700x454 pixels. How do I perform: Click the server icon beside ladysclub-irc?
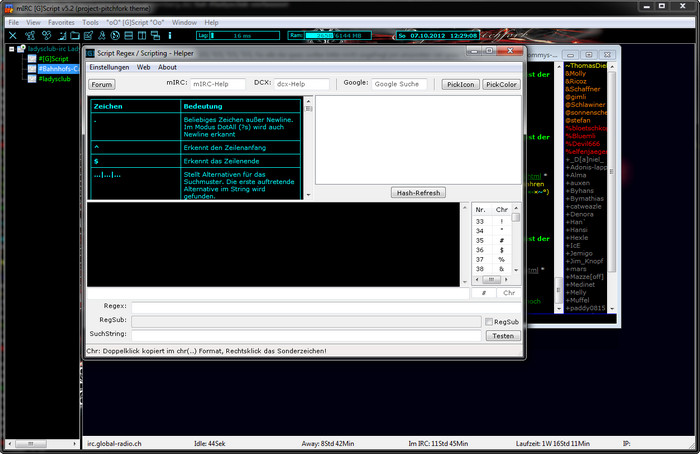(x=21, y=49)
